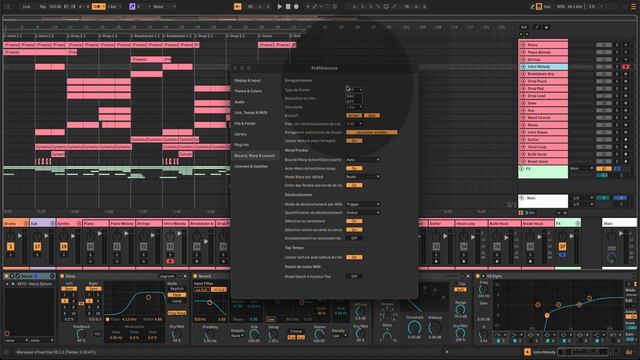Click the Armer exclusive button
Image resolution: width=640 pixels, height=360 pixels.
[354, 116]
